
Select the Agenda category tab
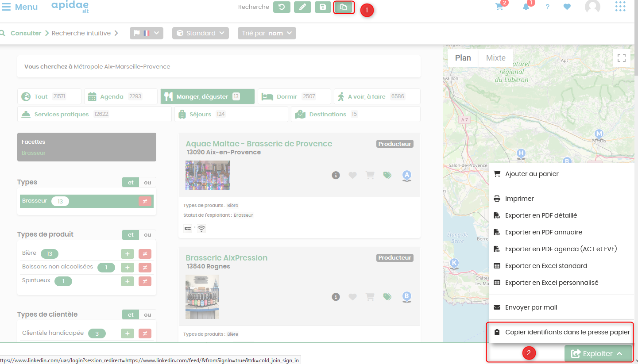click(x=120, y=96)
